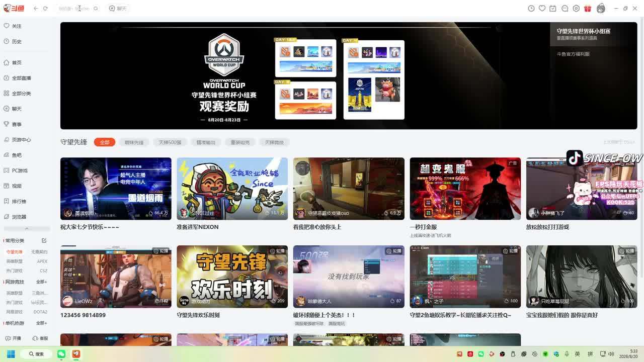Click stream title 放松放松打打游戏

[x=548, y=227]
